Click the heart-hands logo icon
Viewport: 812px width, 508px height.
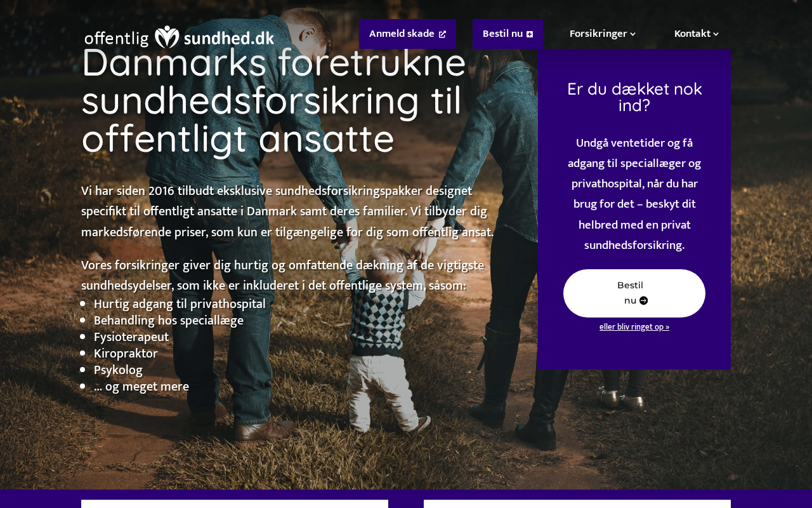(167, 37)
